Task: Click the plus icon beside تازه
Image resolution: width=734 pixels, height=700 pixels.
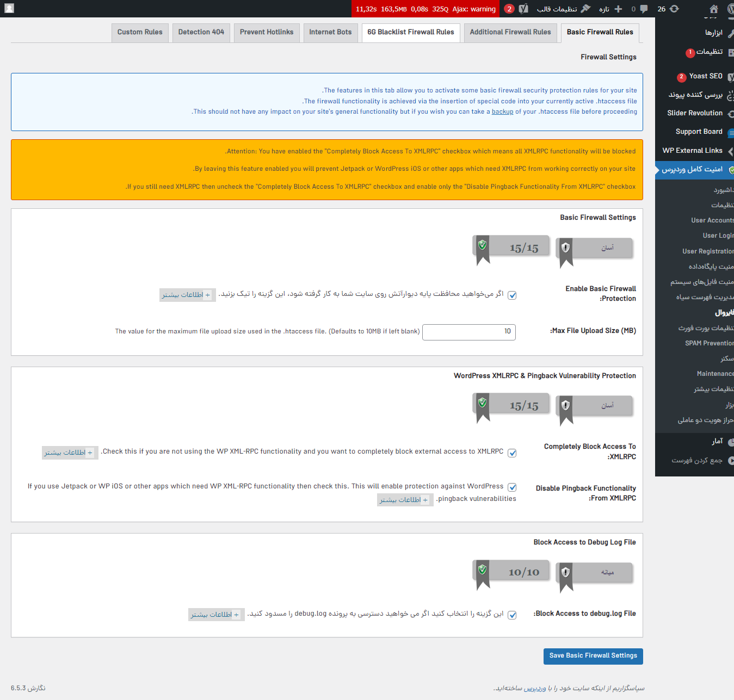Action: [x=618, y=9]
